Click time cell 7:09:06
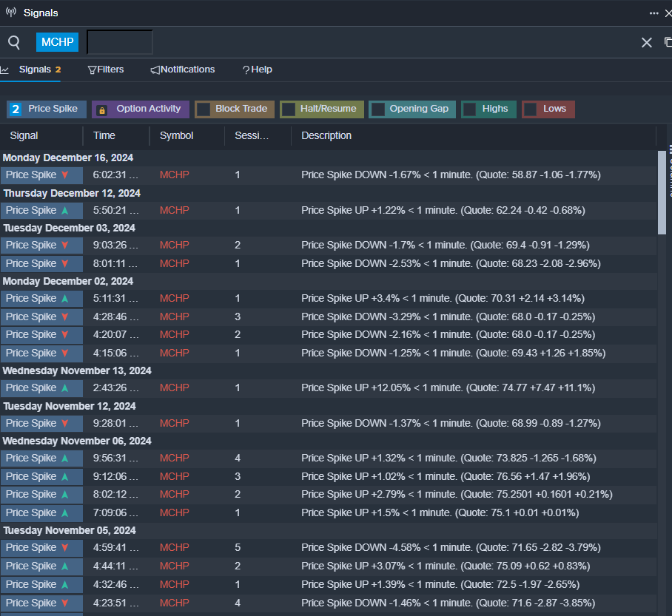Viewport: 672px width, 616px height. pyautogui.click(x=115, y=512)
